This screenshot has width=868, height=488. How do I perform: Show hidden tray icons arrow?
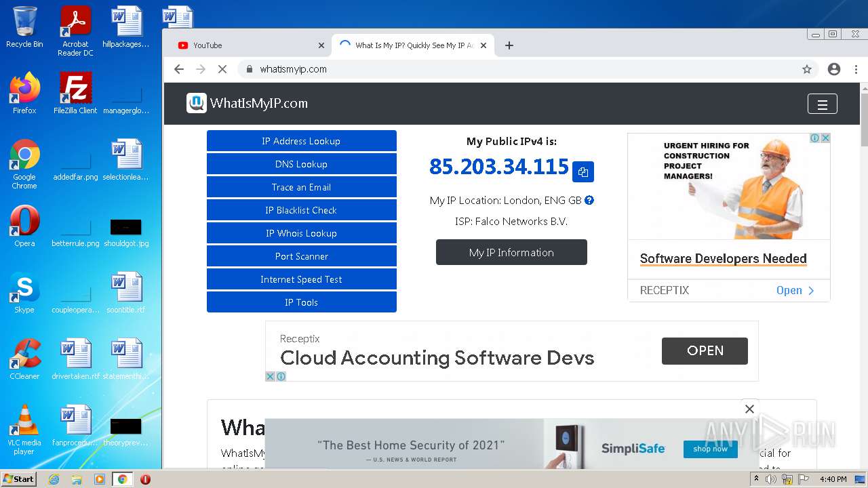pos(757,479)
